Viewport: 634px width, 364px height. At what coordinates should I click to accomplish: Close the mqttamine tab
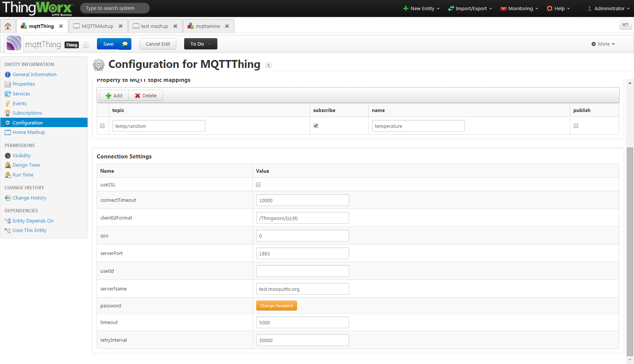(227, 26)
